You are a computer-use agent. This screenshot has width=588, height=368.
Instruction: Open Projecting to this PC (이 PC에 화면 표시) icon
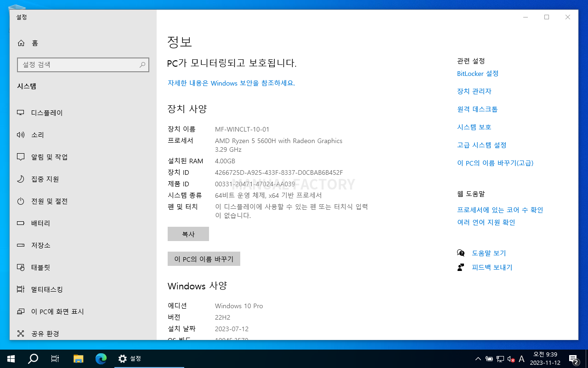click(21, 311)
